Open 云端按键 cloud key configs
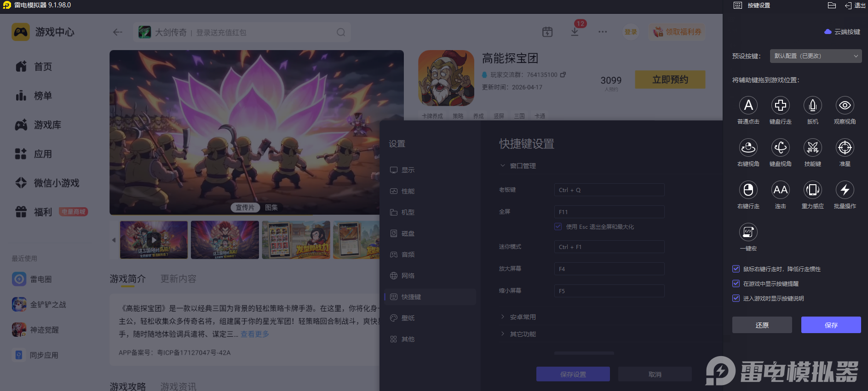Screen dimensions: 868x391 tap(842, 32)
